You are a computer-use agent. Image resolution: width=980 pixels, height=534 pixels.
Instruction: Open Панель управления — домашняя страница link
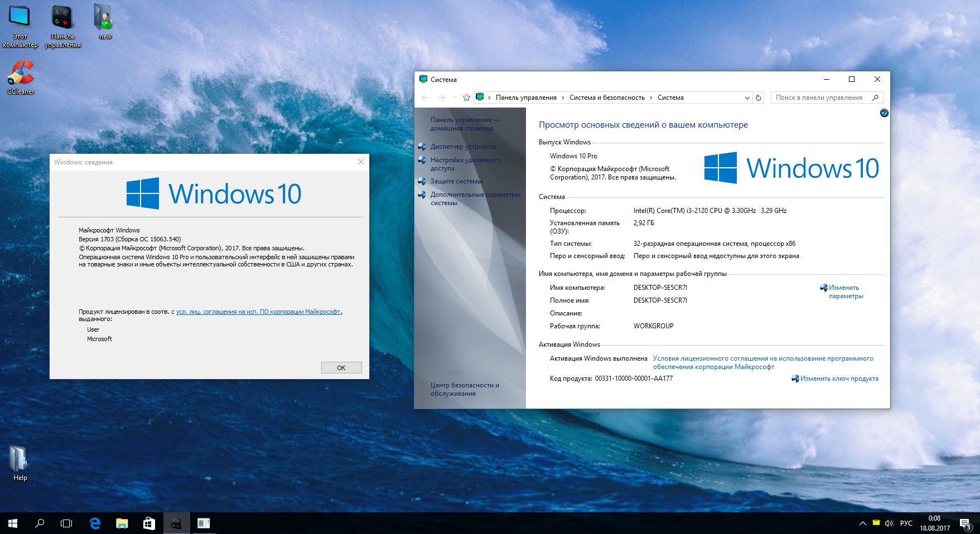(x=465, y=124)
